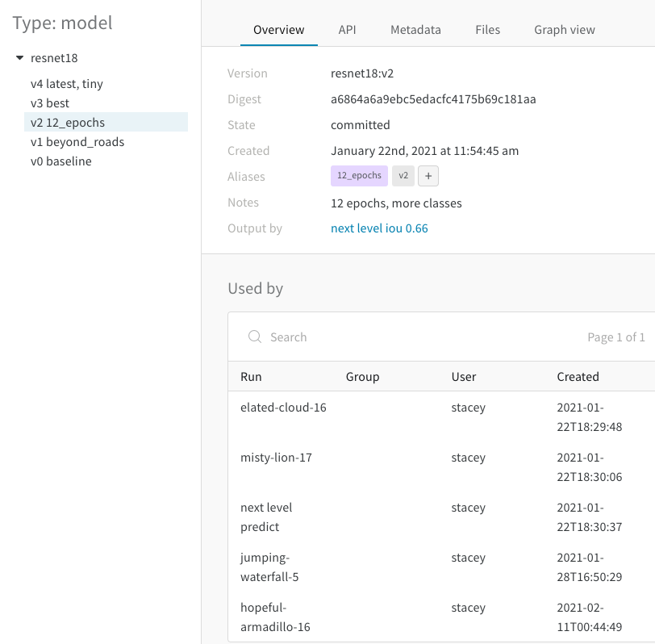Select the Overview tab

(x=278, y=30)
